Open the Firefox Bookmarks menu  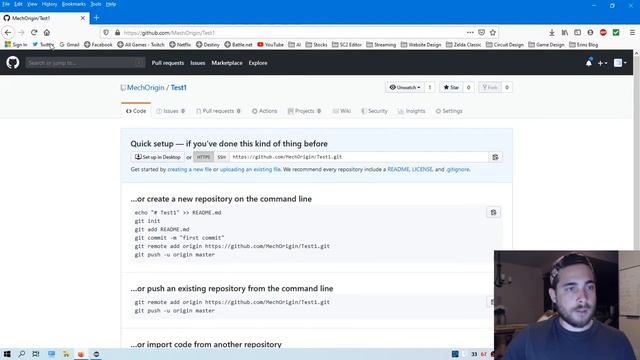point(74,4)
